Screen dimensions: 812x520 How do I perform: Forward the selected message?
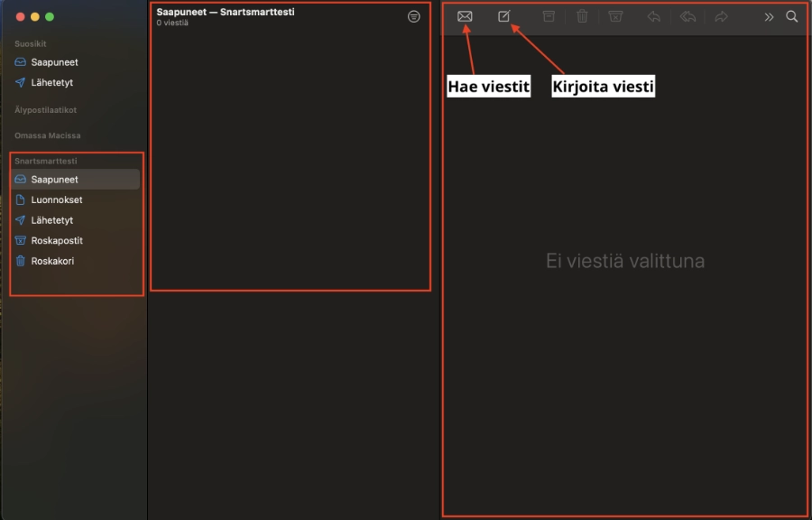(722, 16)
